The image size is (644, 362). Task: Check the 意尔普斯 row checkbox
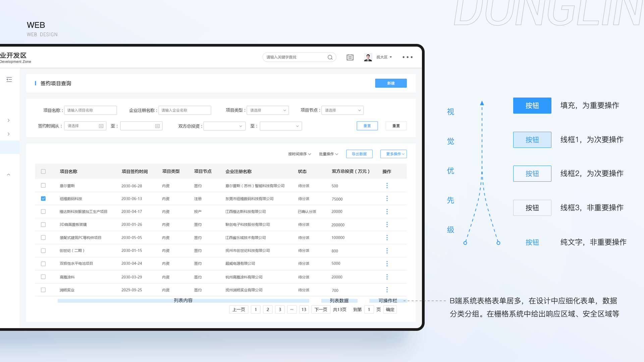pyautogui.click(x=43, y=185)
